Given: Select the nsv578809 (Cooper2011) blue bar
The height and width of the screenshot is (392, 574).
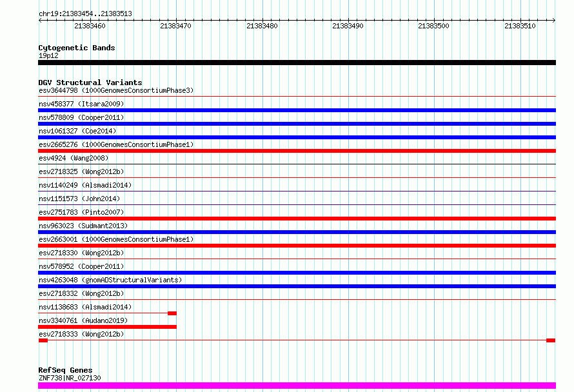Looking at the screenshot, I should 297,124.
